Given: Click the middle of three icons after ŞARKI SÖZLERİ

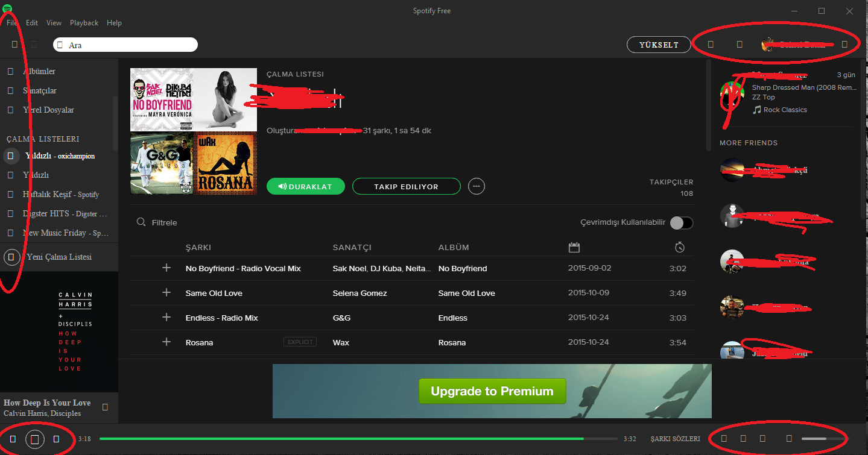Looking at the screenshot, I should (x=743, y=439).
